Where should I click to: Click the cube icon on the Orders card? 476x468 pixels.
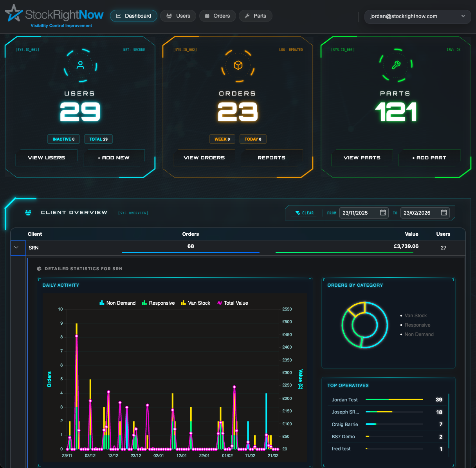[x=238, y=66]
